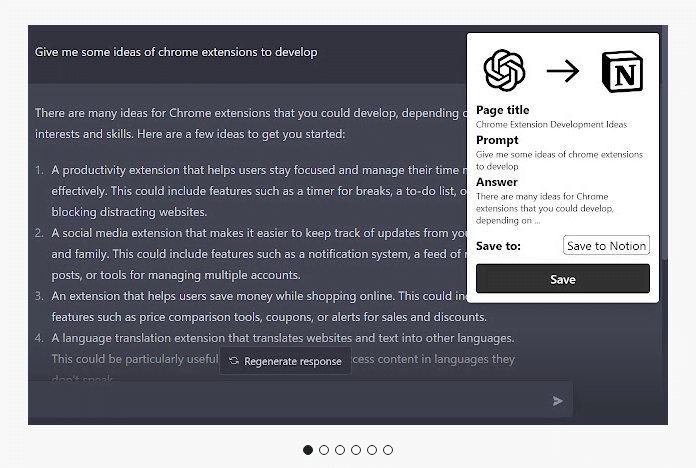Click Regenerate response button
The height and width of the screenshot is (468, 696).
tap(286, 361)
